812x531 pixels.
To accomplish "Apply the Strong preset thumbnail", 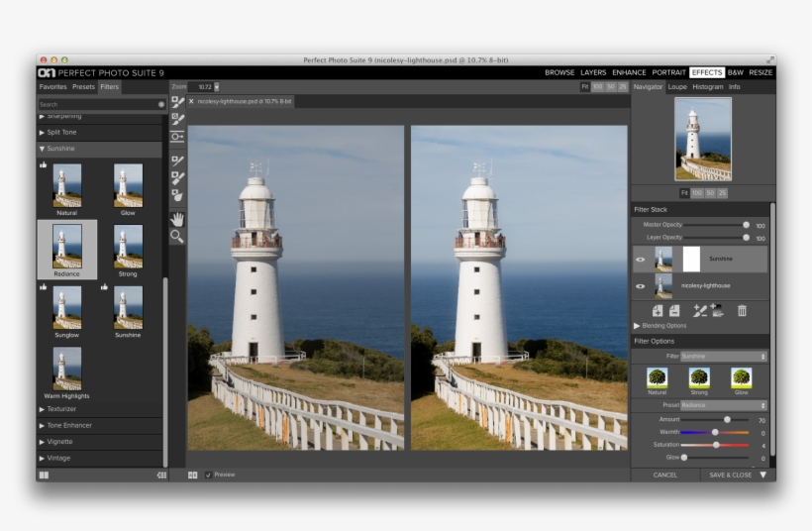I will pyautogui.click(x=128, y=247).
